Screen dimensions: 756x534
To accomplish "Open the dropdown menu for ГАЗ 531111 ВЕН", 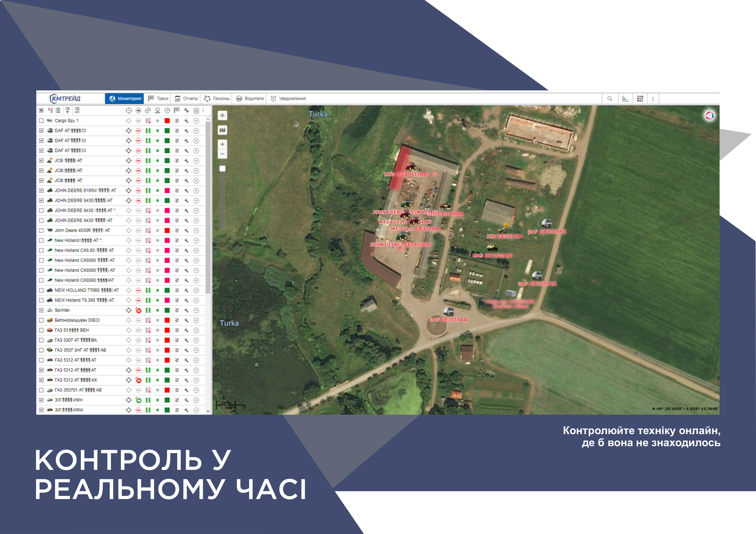I will click(196, 330).
